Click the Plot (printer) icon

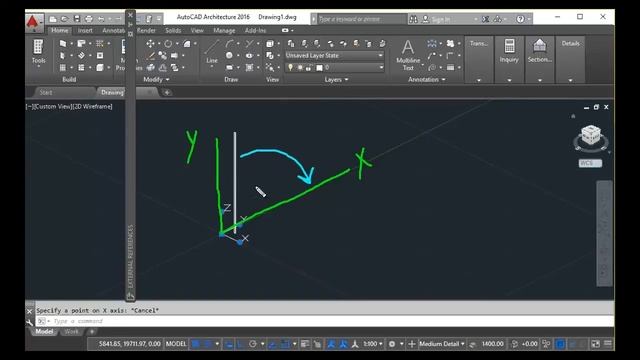pyautogui.click(x=89, y=19)
